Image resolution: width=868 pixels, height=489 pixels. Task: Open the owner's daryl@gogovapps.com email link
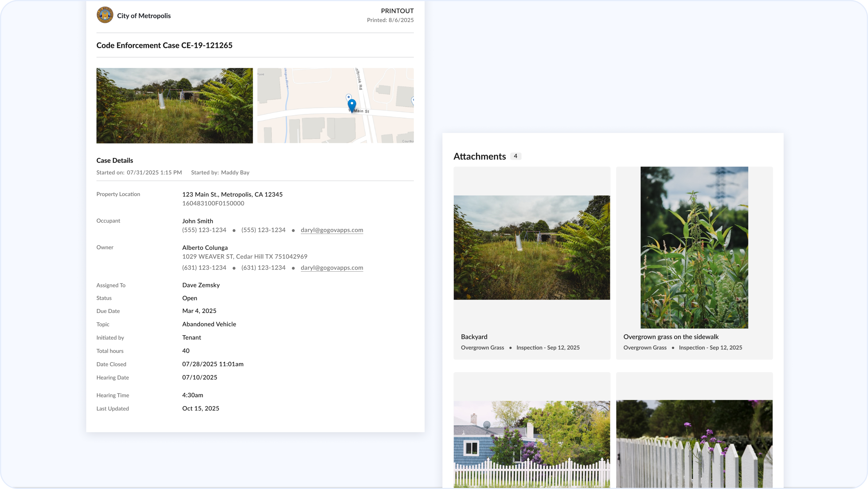click(x=332, y=268)
